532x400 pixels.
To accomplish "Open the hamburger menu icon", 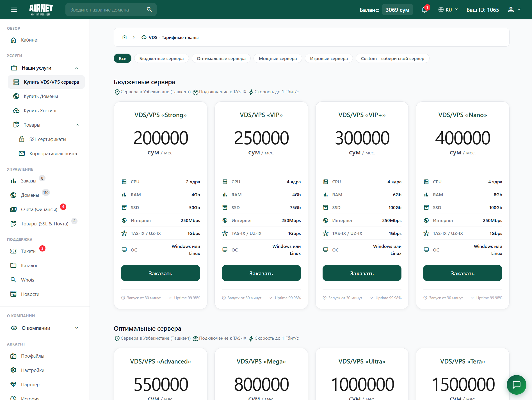I will point(14,10).
